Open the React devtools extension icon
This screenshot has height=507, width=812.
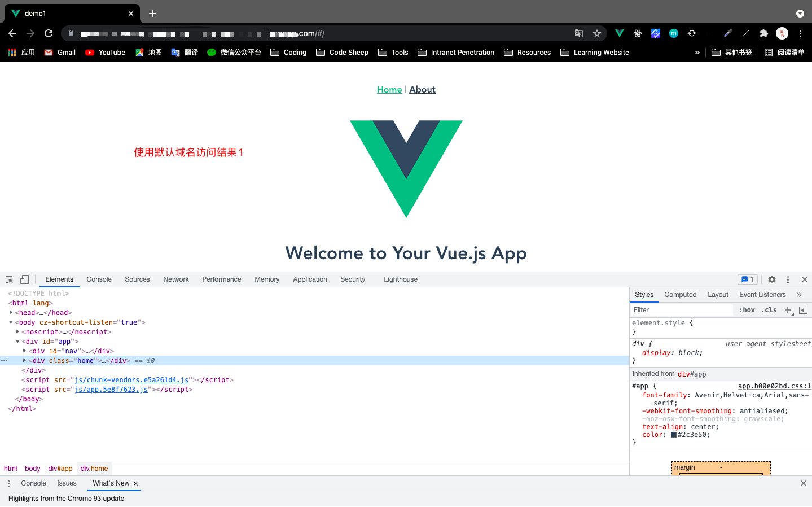638,33
